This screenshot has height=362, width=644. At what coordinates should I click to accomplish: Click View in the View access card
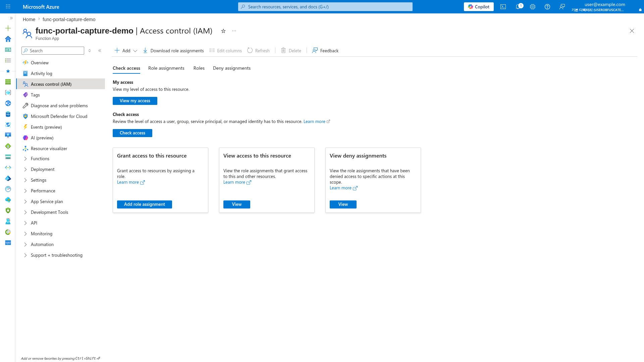(237, 204)
